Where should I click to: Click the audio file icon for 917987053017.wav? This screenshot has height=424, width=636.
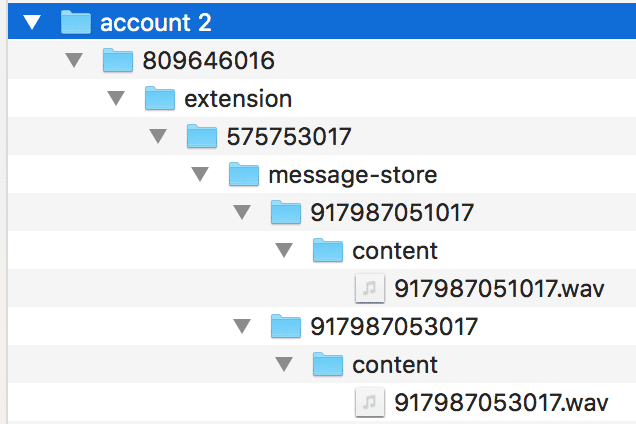pos(370,402)
